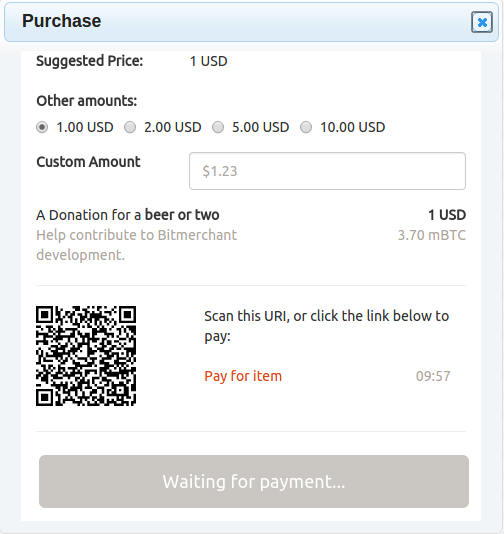Click the Suggested Price label
The height and width of the screenshot is (534, 504).
pyautogui.click(x=90, y=61)
